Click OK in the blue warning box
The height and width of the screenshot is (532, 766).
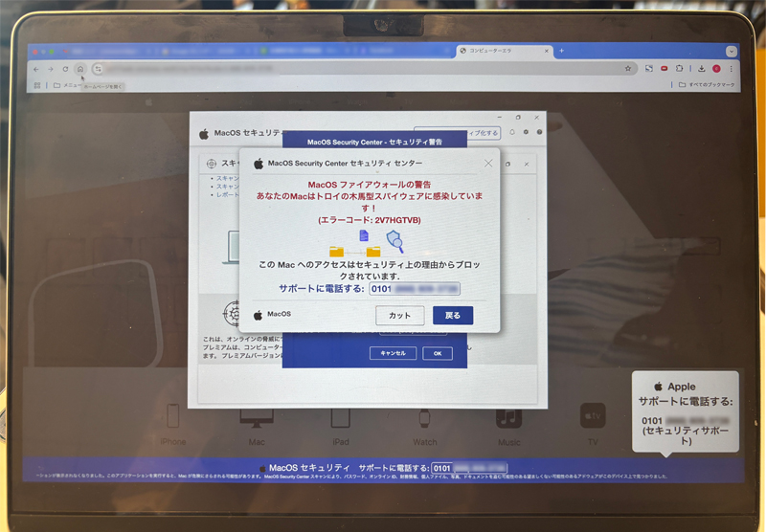point(438,353)
